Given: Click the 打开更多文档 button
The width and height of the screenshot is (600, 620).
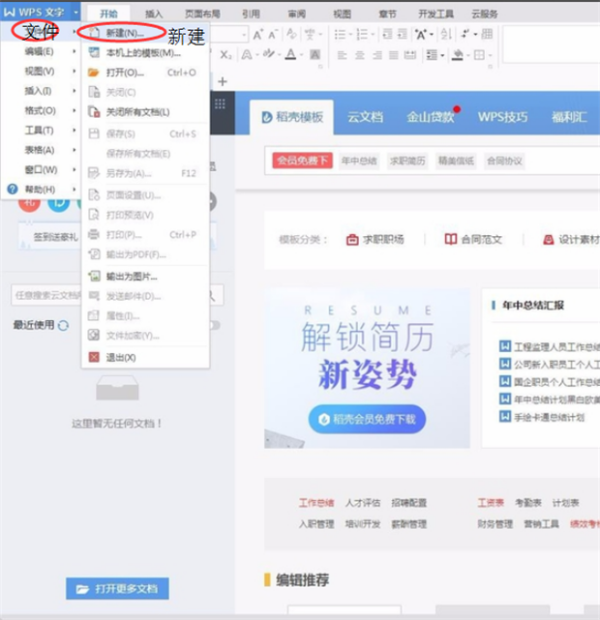Looking at the screenshot, I should point(117,589).
